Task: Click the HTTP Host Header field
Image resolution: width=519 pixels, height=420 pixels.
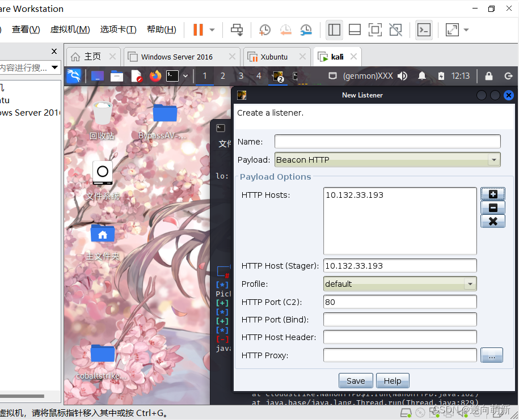Action: [x=400, y=337]
